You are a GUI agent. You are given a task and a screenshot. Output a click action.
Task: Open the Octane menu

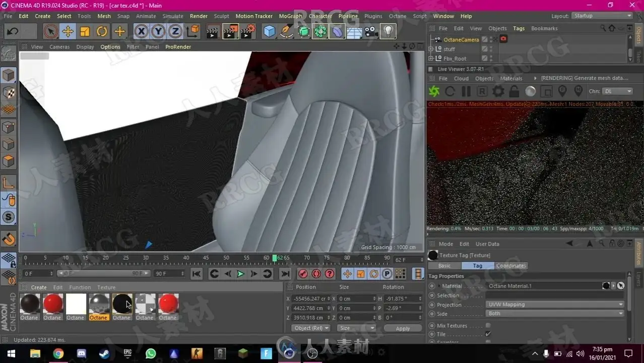[398, 16]
